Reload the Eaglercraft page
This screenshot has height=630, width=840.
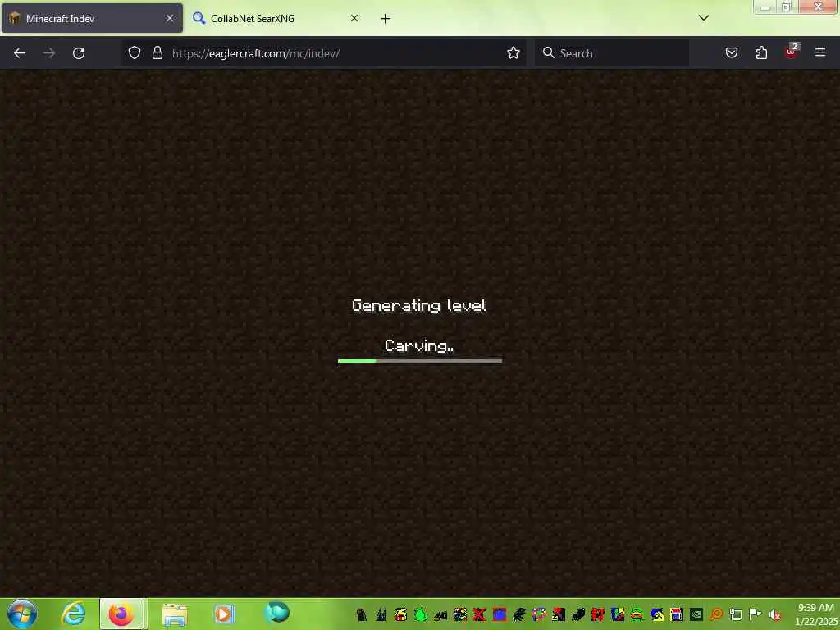click(79, 53)
